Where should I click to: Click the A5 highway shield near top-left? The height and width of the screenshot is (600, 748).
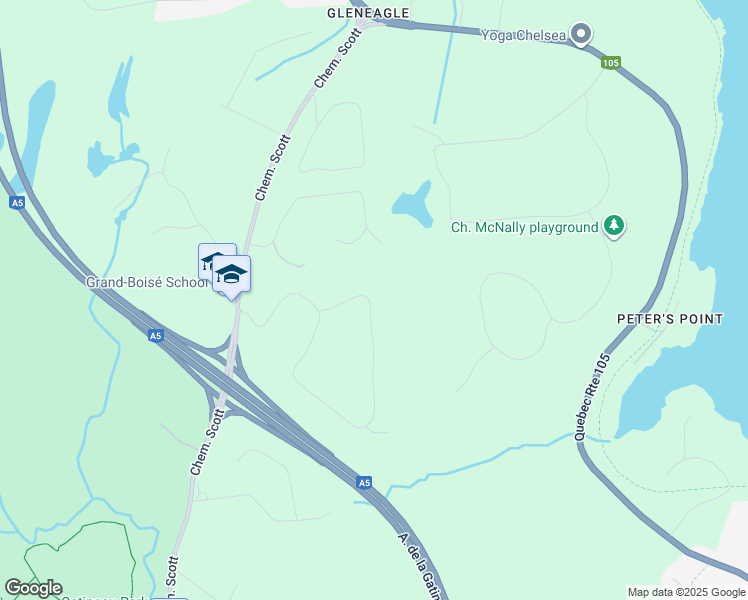(x=17, y=203)
